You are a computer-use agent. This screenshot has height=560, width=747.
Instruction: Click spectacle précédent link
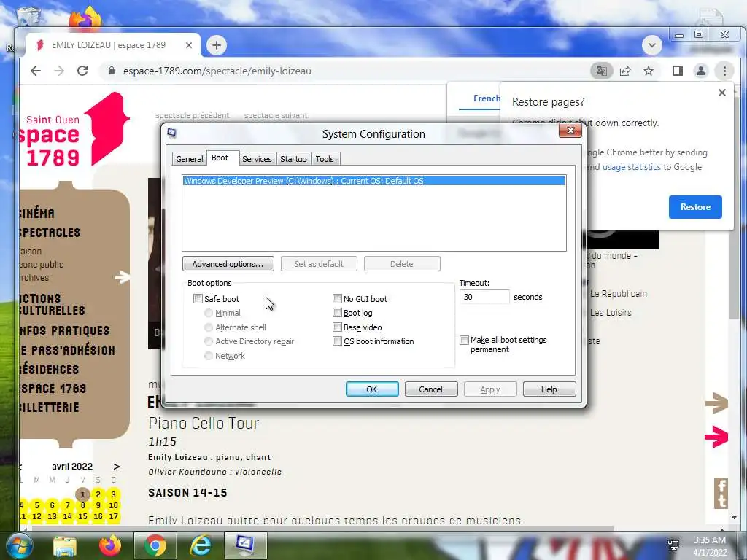192,115
